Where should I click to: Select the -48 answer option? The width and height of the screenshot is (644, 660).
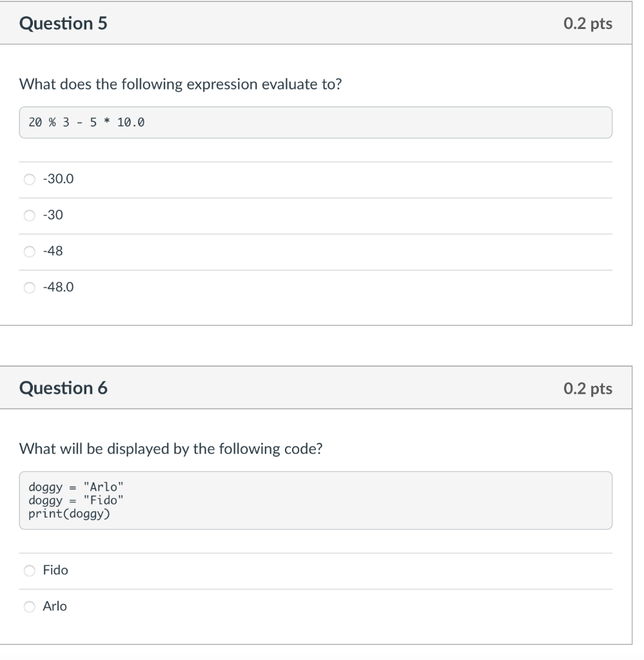29,251
